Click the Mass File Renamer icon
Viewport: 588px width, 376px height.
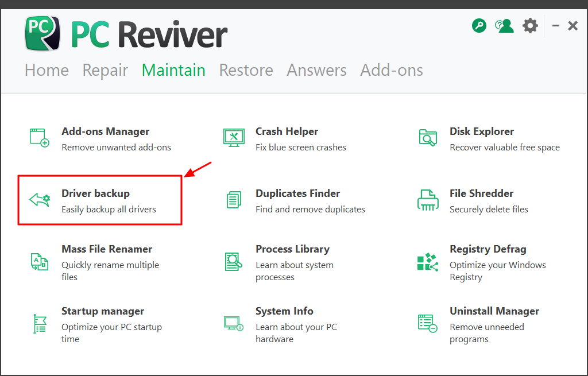tap(40, 261)
